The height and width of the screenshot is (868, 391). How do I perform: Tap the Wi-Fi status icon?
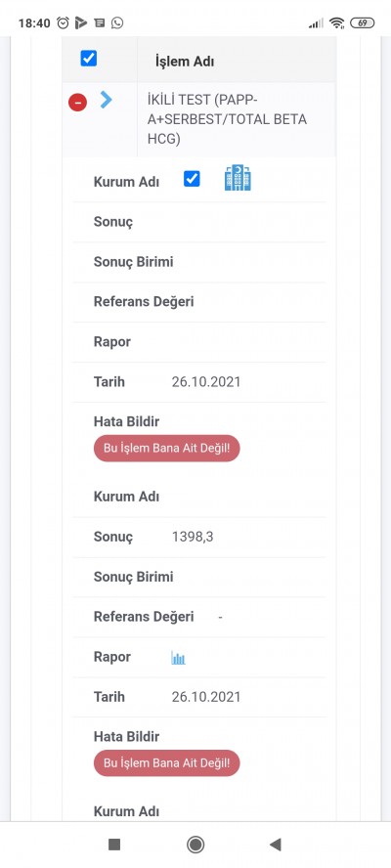pyautogui.click(x=336, y=22)
